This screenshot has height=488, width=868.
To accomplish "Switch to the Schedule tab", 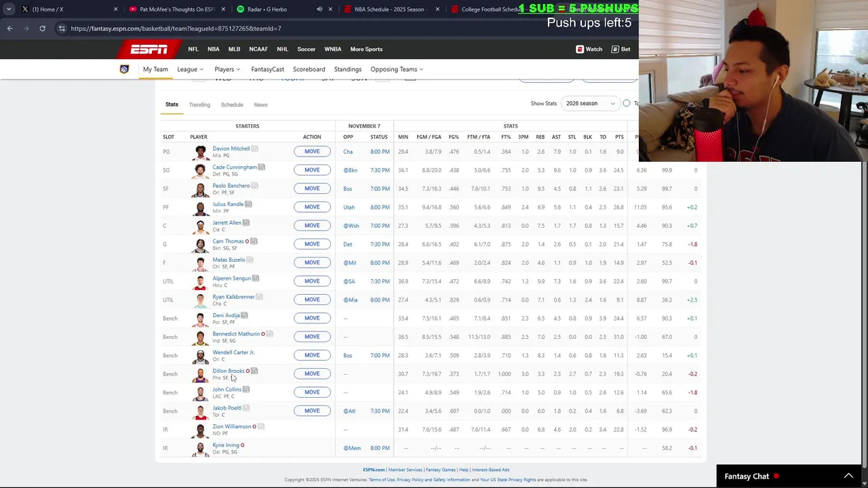I will pyautogui.click(x=232, y=105).
